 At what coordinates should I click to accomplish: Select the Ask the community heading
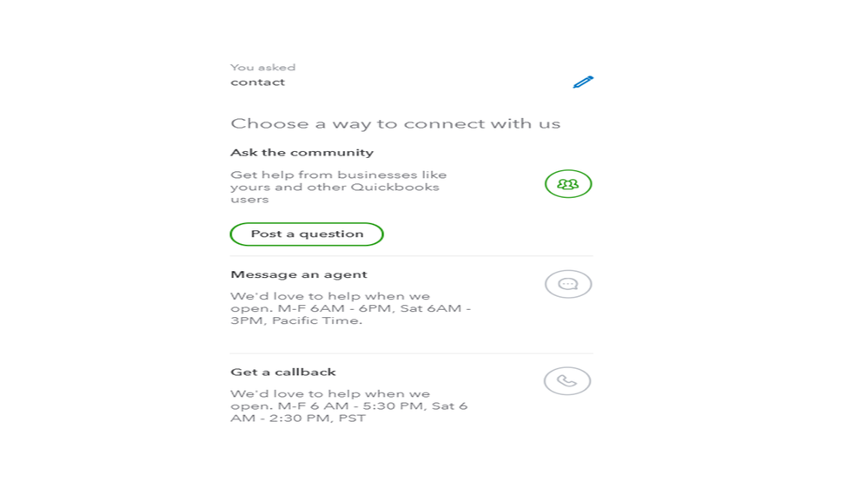pos(301,153)
